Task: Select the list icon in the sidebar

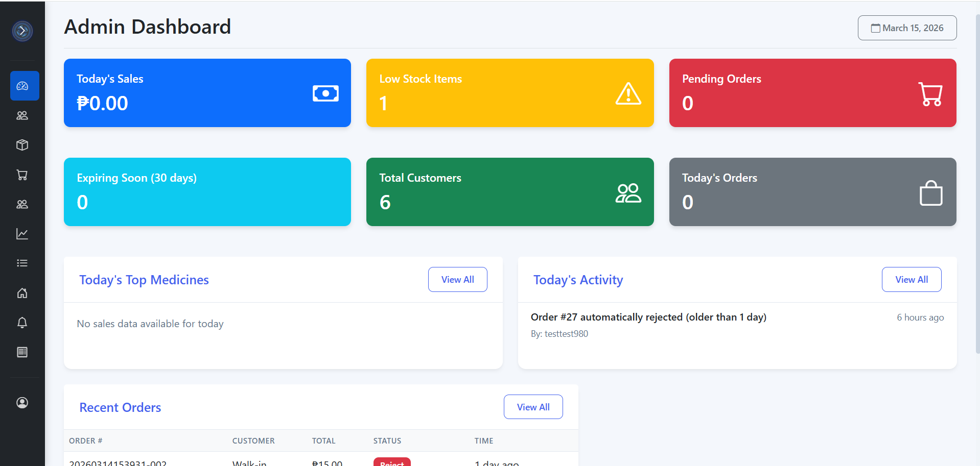Action: point(22,263)
